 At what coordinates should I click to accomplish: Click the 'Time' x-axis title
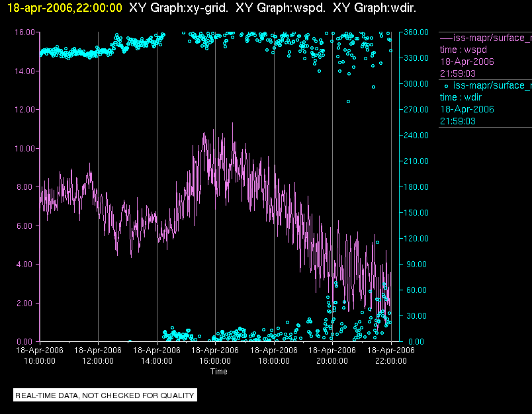click(x=219, y=372)
